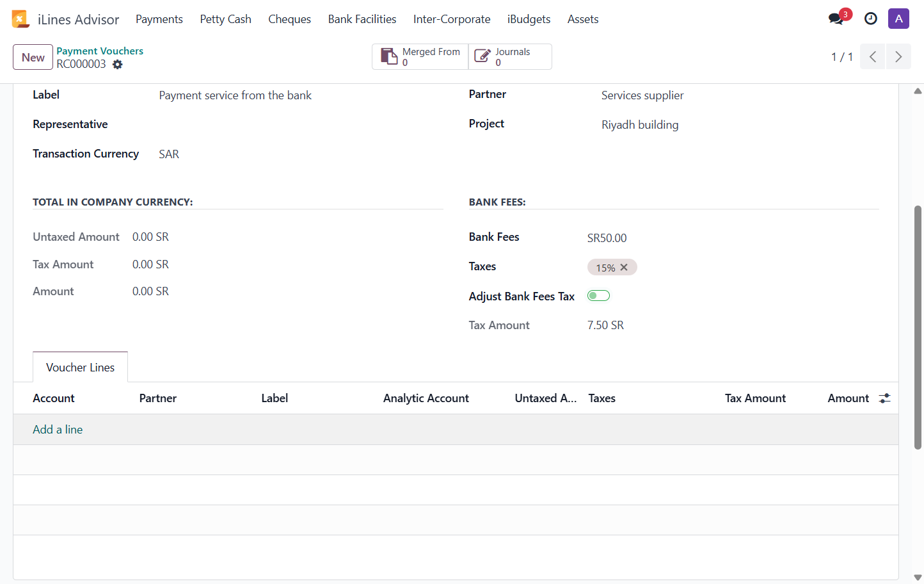Open the messages chat icon
924x584 pixels.
click(836, 19)
